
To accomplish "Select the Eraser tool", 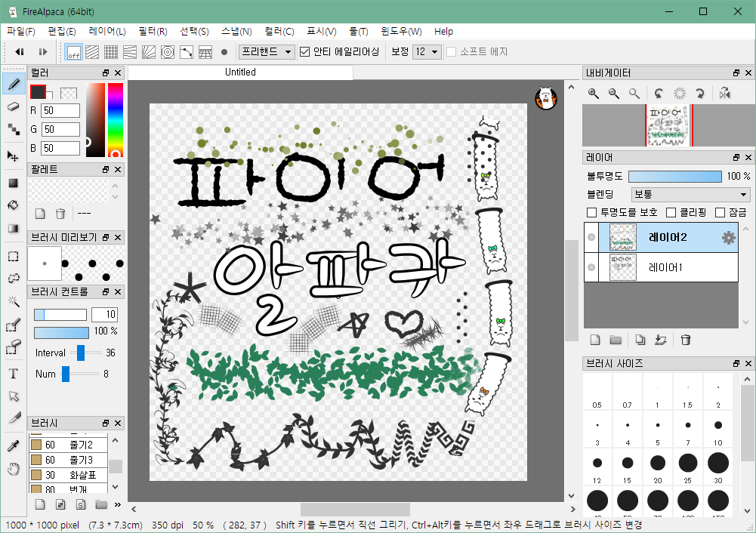I will pyautogui.click(x=14, y=106).
